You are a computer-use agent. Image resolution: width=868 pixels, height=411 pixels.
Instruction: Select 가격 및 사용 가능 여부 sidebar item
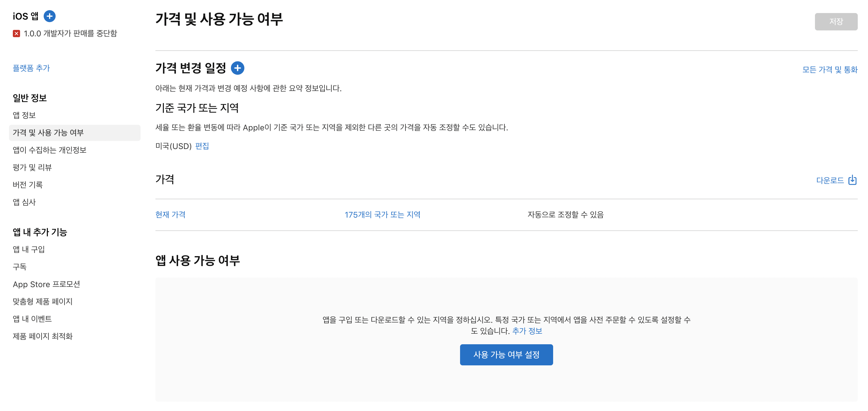point(48,133)
